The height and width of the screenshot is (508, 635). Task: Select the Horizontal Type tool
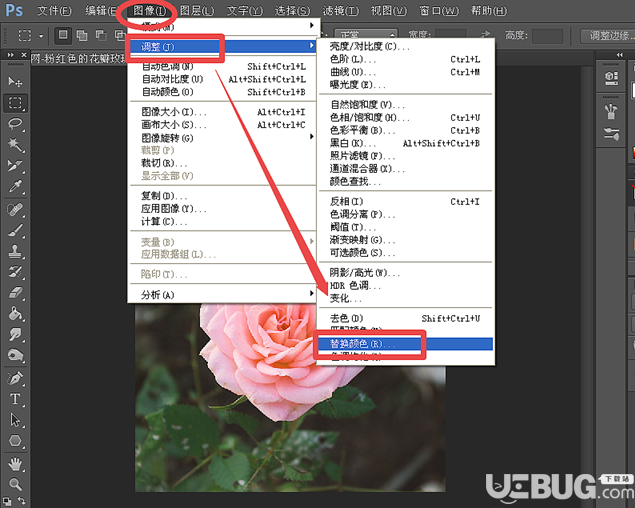(x=15, y=399)
